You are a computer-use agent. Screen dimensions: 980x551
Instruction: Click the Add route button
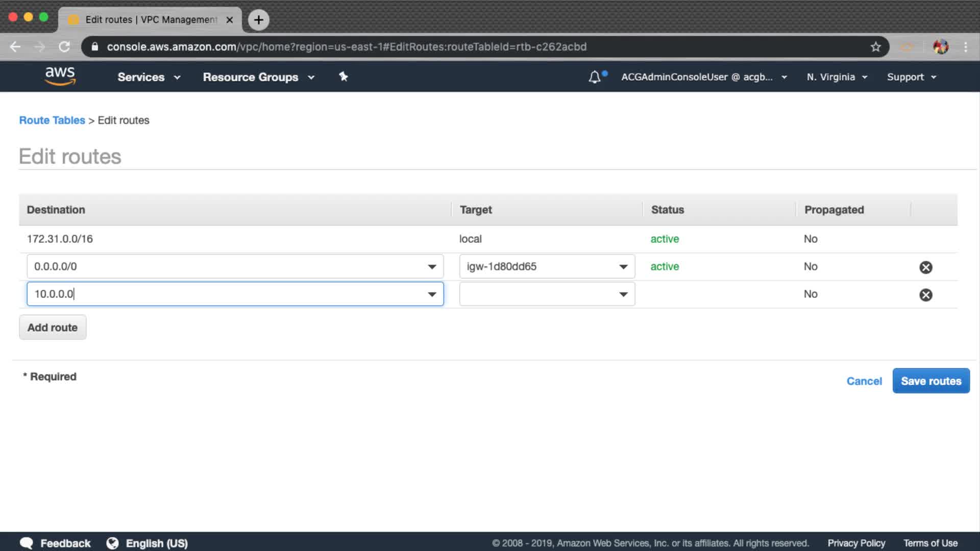pyautogui.click(x=53, y=328)
